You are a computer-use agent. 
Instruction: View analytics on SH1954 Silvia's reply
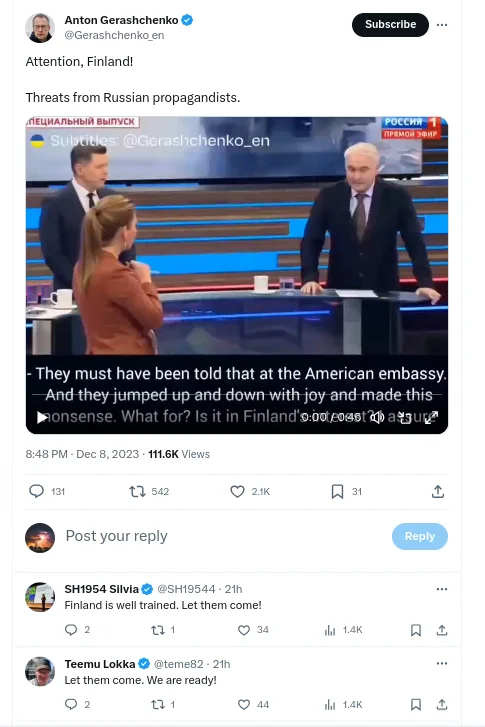pyautogui.click(x=330, y=630)
